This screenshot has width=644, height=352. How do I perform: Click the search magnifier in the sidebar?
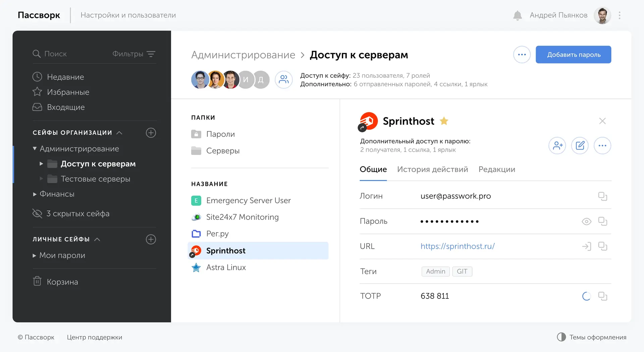click(37, 54)
